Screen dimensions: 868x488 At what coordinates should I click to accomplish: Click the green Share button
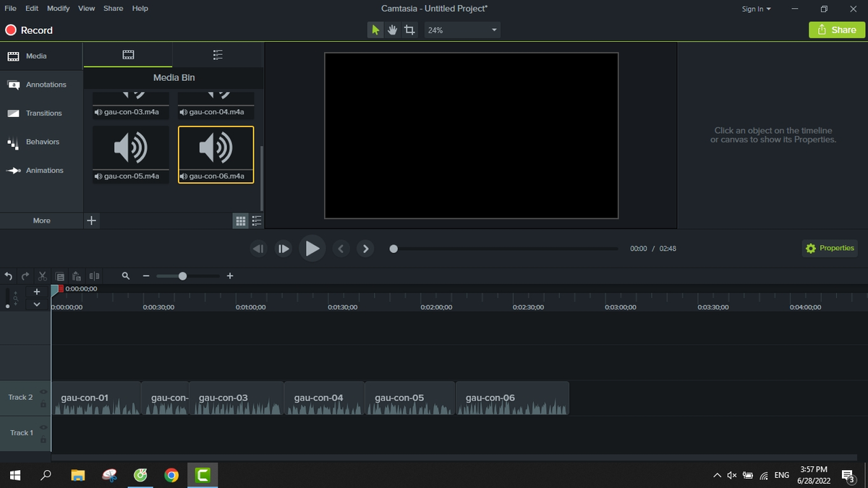pos(837,30)
